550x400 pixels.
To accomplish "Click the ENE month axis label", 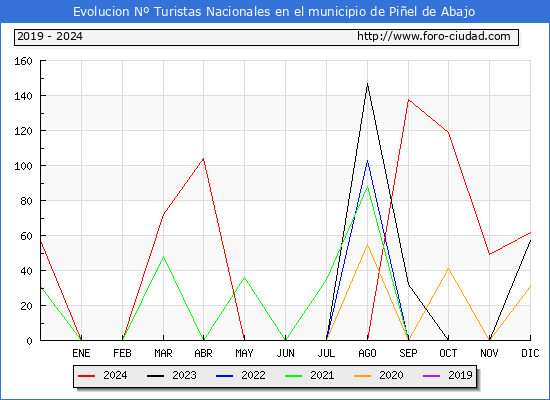I will click(81, 353).
